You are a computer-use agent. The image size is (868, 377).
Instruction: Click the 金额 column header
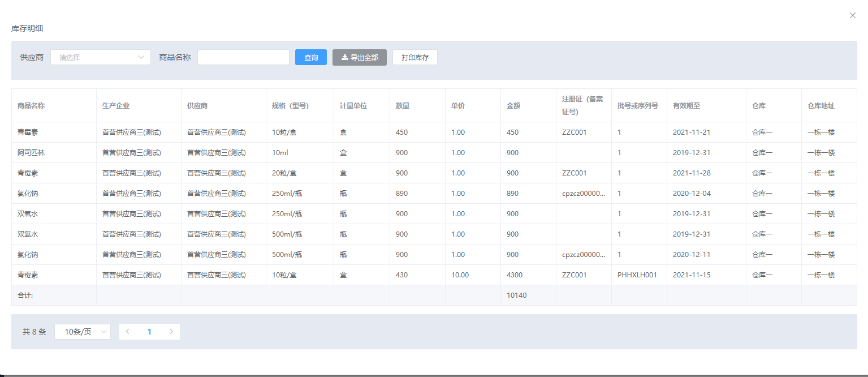click(x=513, y=106)
